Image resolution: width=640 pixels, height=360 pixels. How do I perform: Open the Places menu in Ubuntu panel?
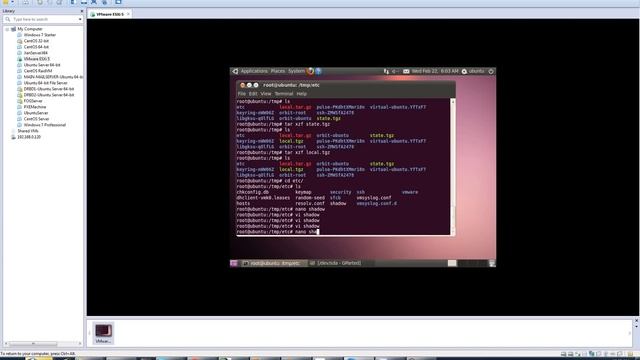pyautogui.click(x=278, y=71)
